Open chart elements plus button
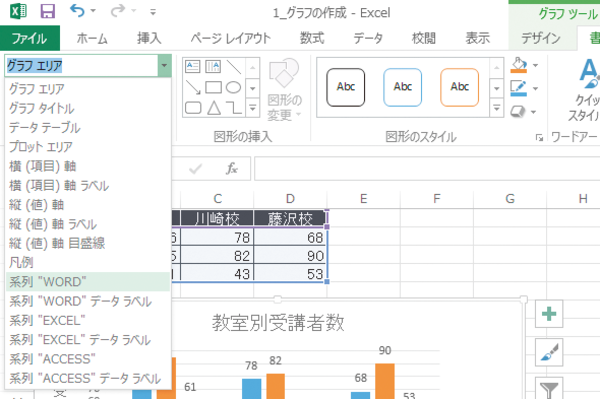Image resolution: width=600 pixels, height=399 pixels. (549, 314)
